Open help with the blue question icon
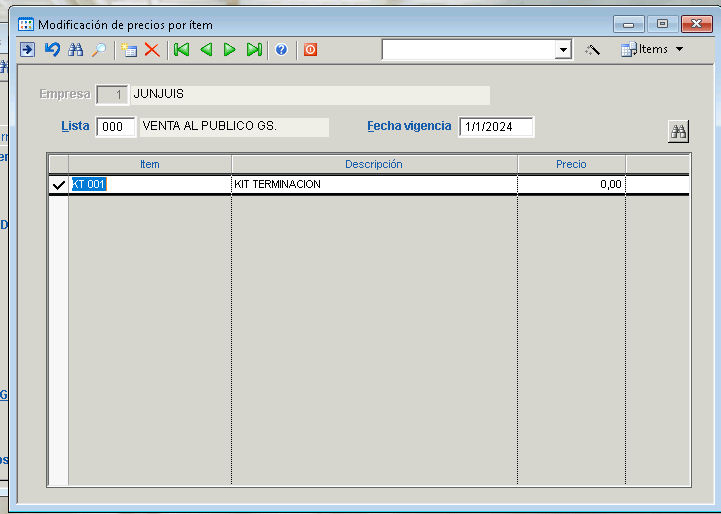The image size is (721, 514). 281,49
